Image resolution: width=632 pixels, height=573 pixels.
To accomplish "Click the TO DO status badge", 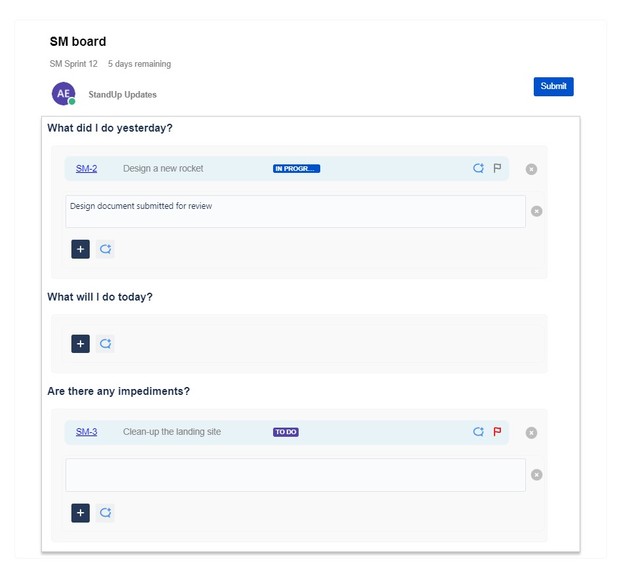I will [286, 432].
